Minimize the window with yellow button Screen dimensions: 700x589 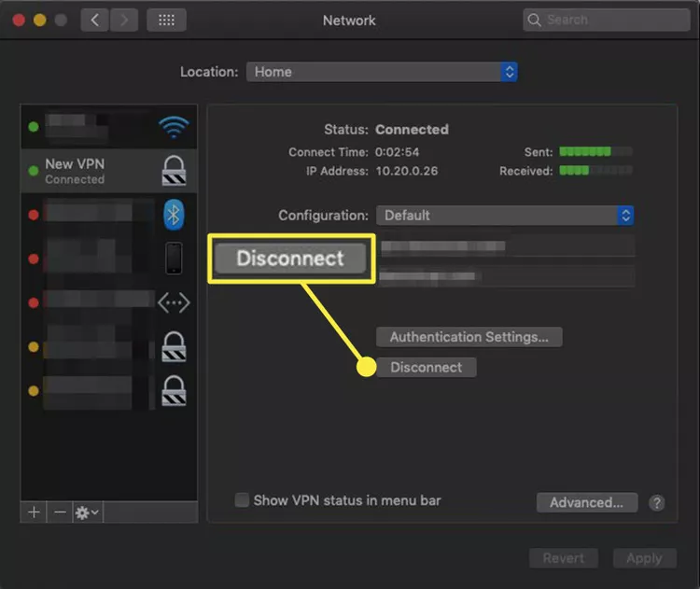click(x=40, y=21)
